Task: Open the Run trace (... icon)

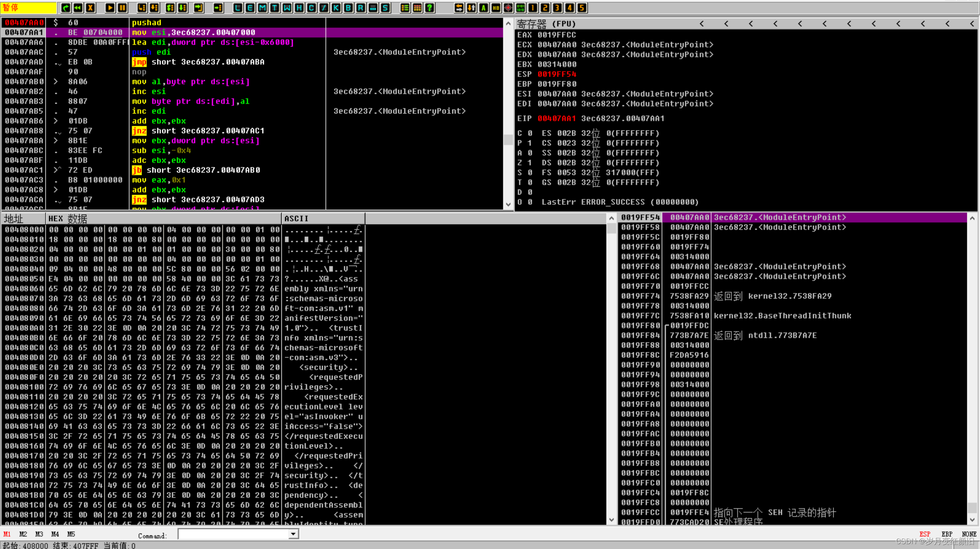Action: (x=373, y=8)
